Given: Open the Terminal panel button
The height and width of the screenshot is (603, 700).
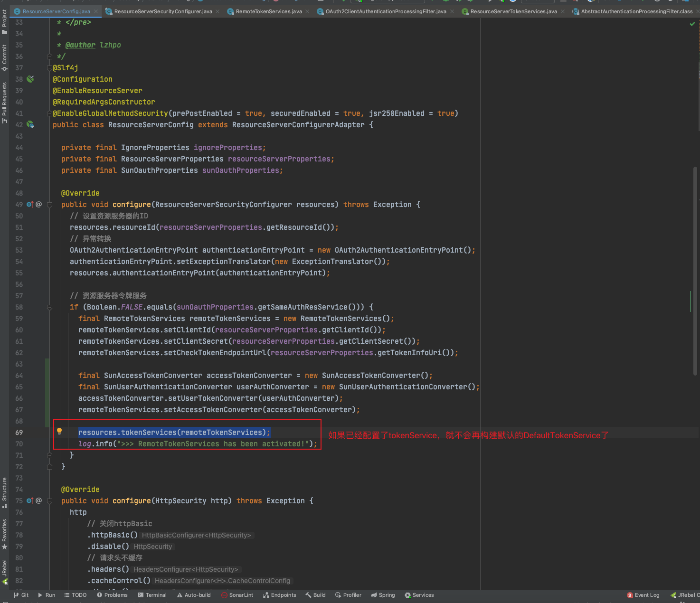Looking at the screenshot, I should coord(152,595).
